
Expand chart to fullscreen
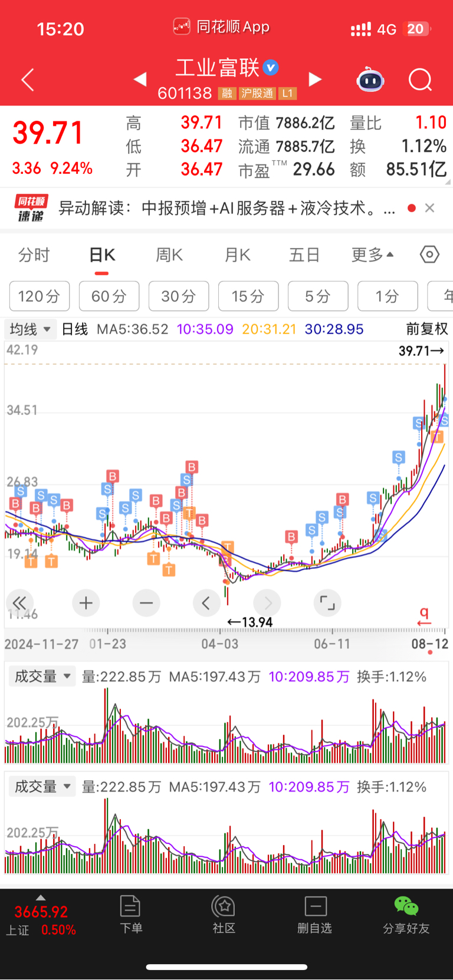tap(327, 603)
